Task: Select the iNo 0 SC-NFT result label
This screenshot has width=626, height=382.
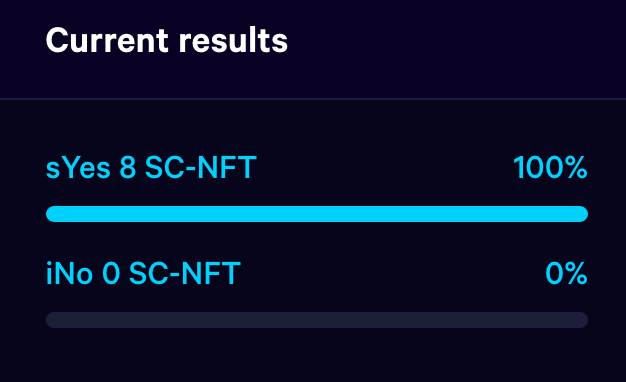Action: pyautogui.click(x=143, y=273)
